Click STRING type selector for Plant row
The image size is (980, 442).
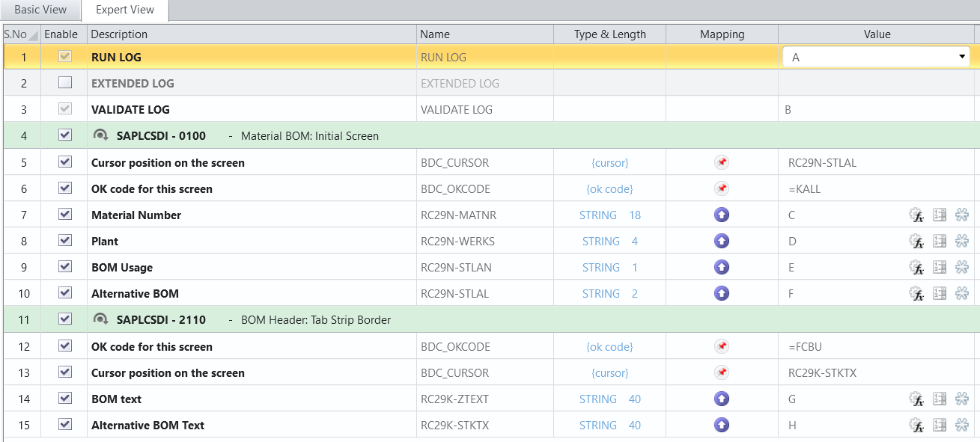(600, 242)
